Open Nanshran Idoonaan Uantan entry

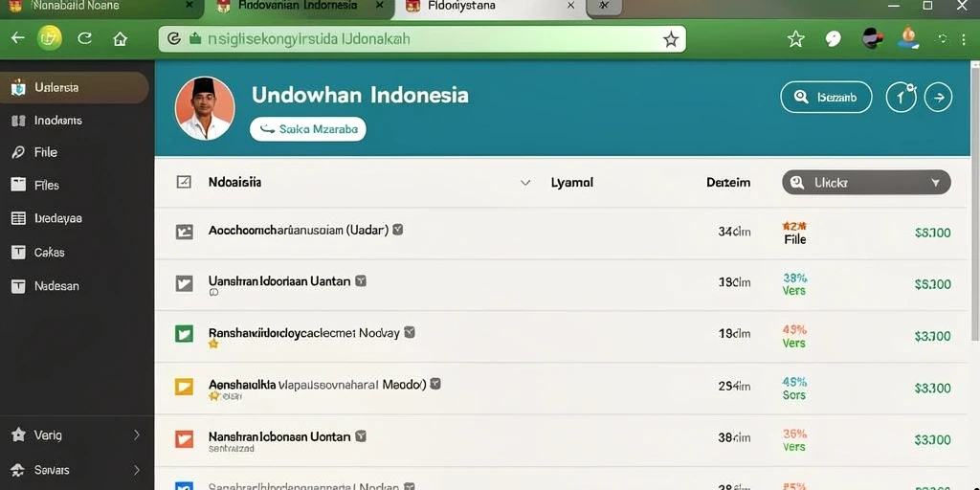coord(279,436)
